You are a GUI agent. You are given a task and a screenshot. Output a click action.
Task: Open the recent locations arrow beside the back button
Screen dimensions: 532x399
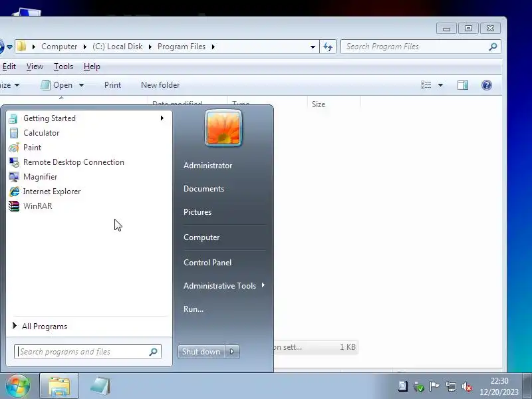pos(9,47)
